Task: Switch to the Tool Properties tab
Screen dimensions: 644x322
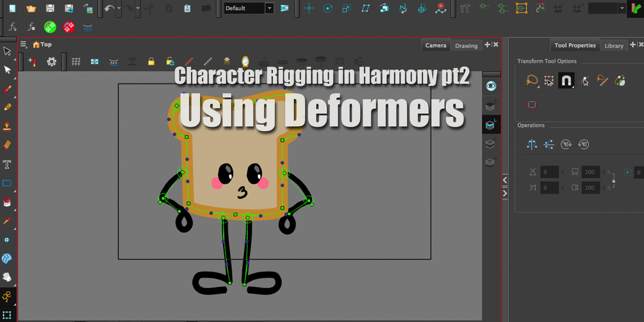Action: 575,45
